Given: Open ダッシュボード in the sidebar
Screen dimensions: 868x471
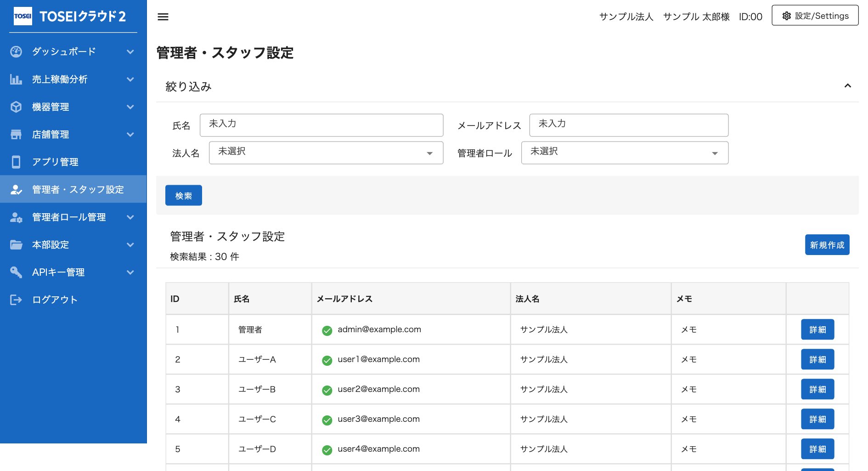Looking at the screenshot, I should 73,51.
